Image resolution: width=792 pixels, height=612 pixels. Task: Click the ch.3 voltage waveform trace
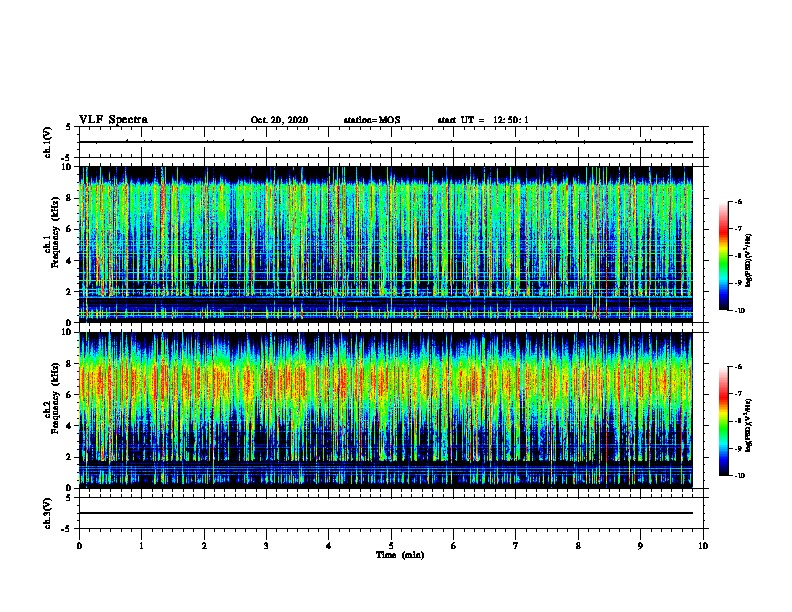[x=386, y=513]
